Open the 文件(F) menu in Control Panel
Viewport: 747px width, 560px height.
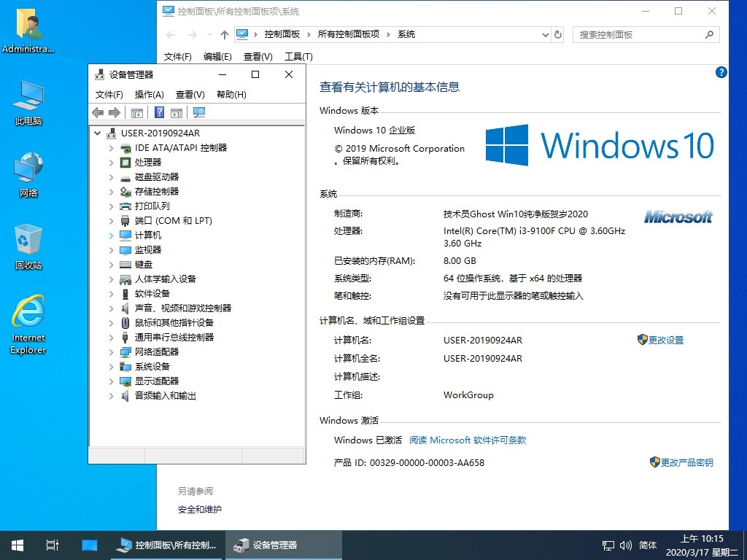[178, 57]
